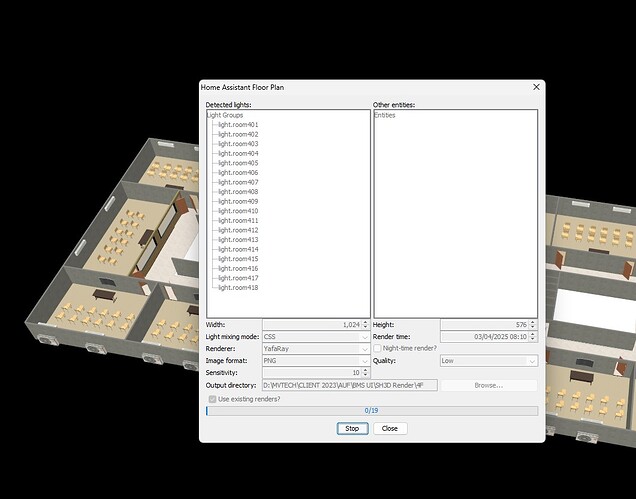
Task: Select the Entities root in other entities
Action: pos(385,115)
